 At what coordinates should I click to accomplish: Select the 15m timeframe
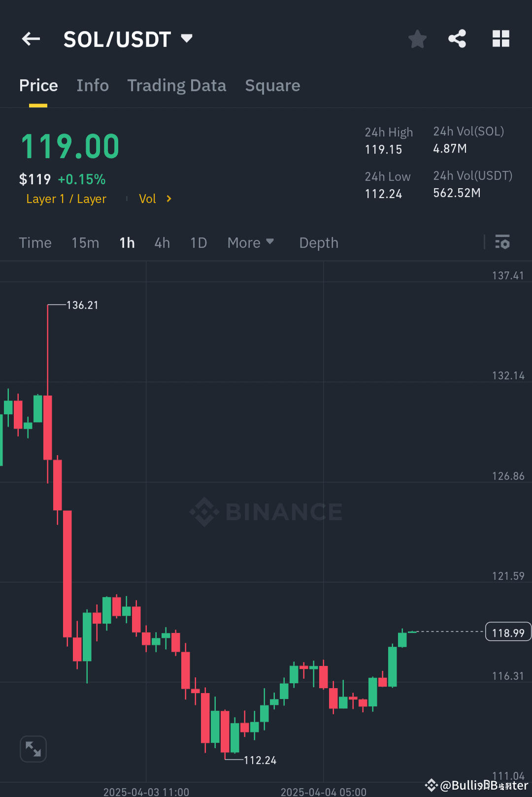85,242
